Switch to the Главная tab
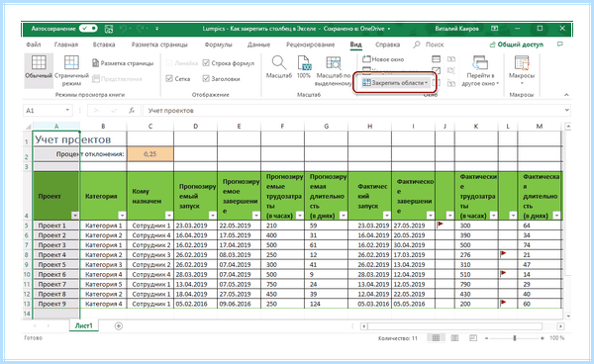The height and width of the screenshot is (364, 594). (x=66, y=45)
